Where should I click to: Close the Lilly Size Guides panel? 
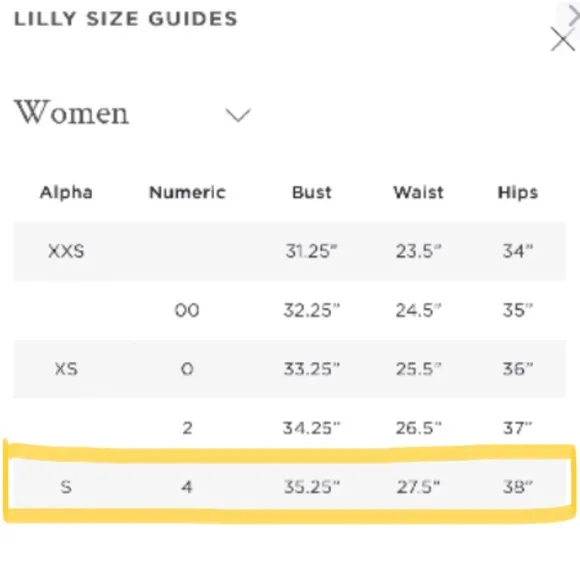563,39
